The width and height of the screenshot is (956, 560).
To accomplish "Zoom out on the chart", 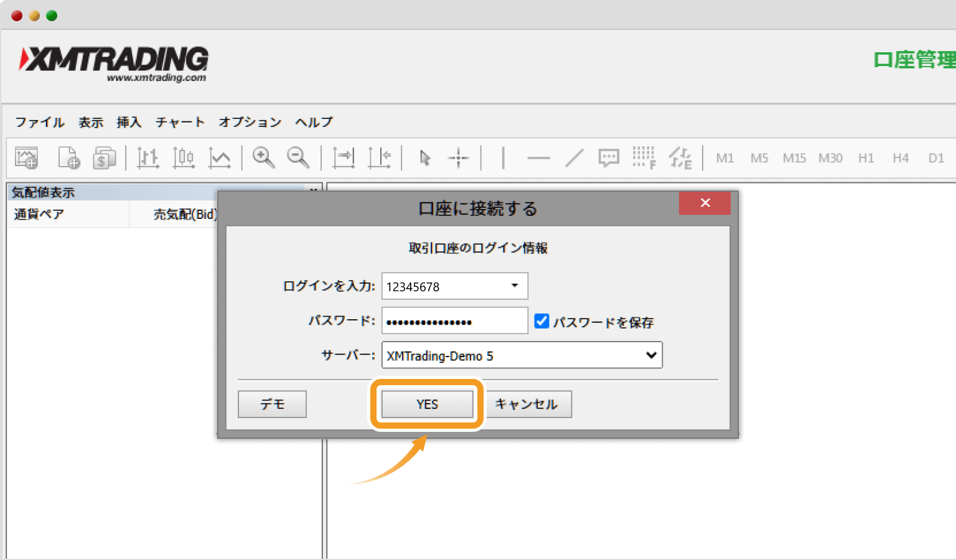I will tap(298, 158).
